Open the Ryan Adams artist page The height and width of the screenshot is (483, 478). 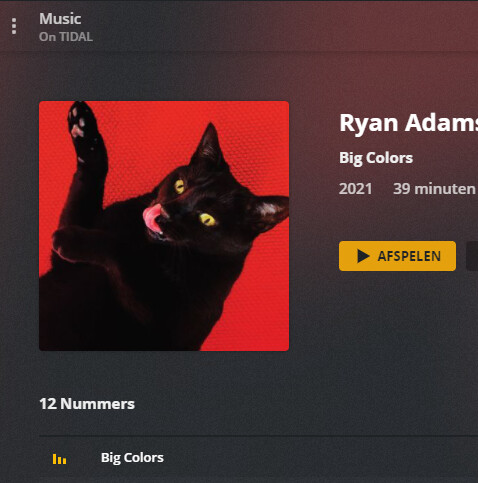(x=408, y=123)
